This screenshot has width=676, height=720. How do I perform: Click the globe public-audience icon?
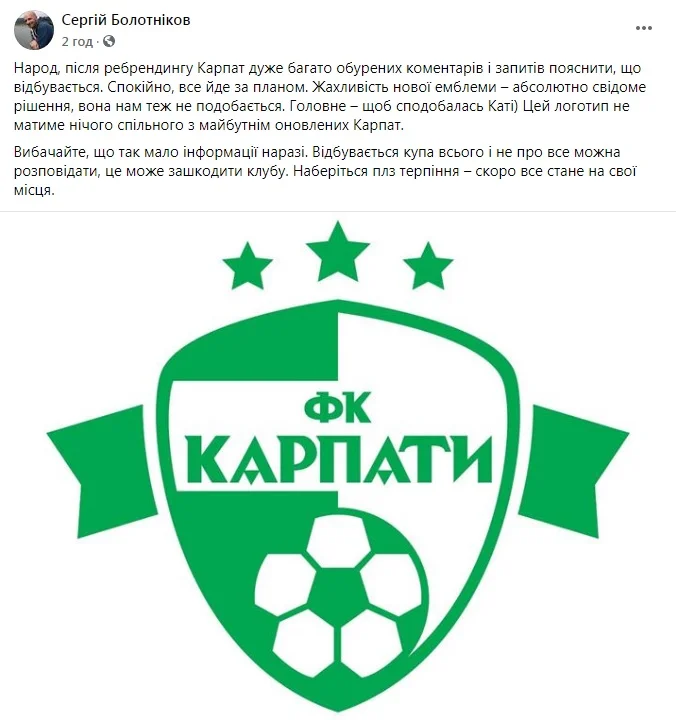[109, 42]
